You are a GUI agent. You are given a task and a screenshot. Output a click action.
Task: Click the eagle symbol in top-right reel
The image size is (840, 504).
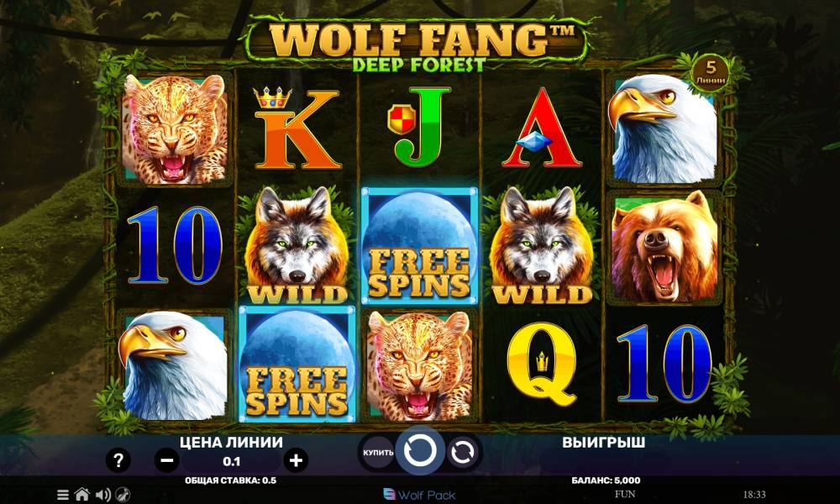coord(664,129)
